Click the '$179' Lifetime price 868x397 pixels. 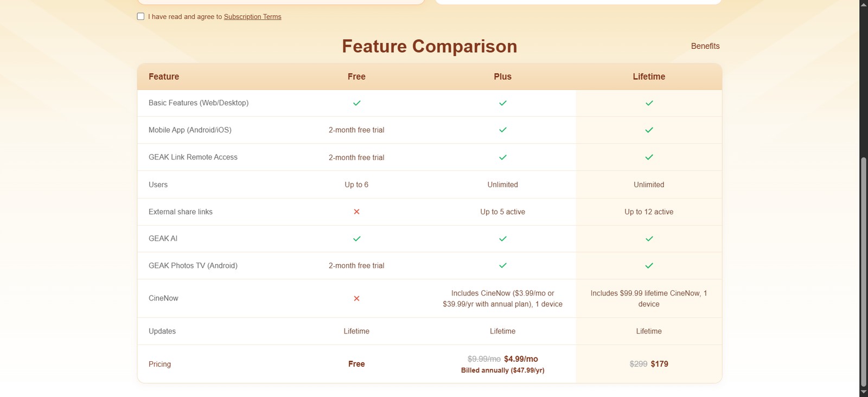pos(660,364)
